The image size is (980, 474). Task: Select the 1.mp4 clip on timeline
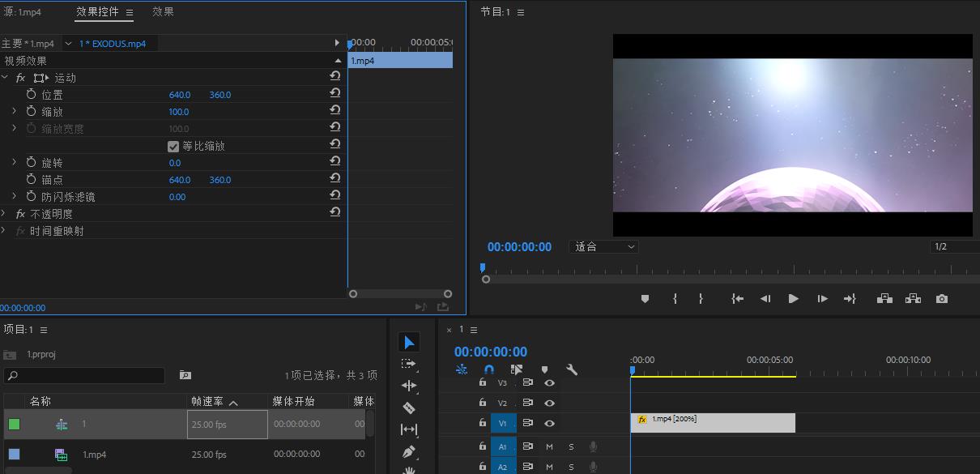[713, 423]
